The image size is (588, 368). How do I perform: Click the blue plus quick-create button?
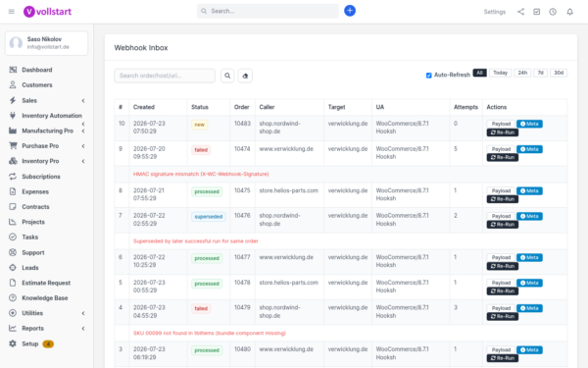click(x=350, y=11)
